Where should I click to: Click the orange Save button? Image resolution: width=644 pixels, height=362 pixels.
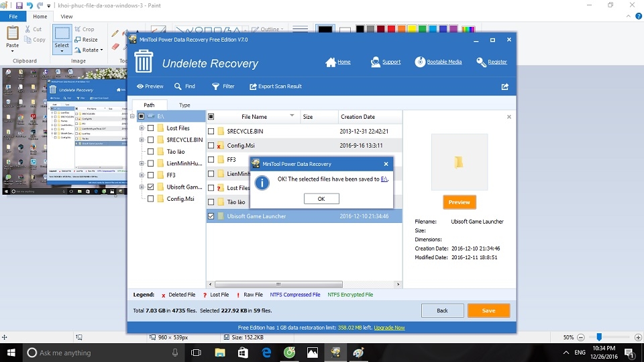coord(489,310)
